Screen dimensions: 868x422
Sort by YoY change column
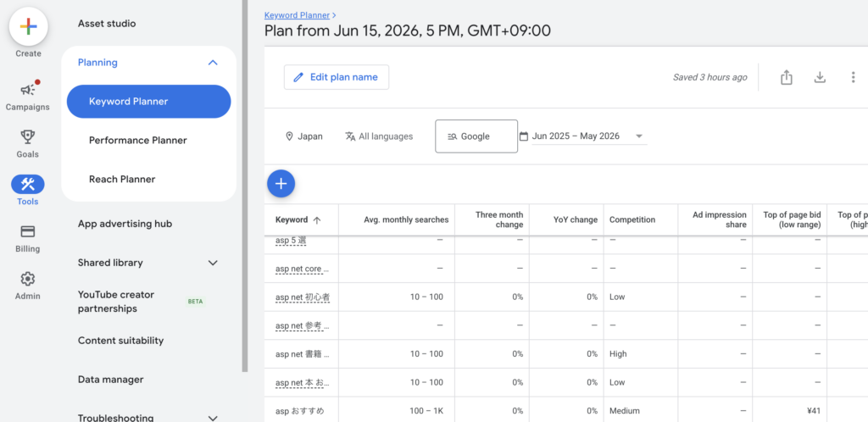coord(576,219)
